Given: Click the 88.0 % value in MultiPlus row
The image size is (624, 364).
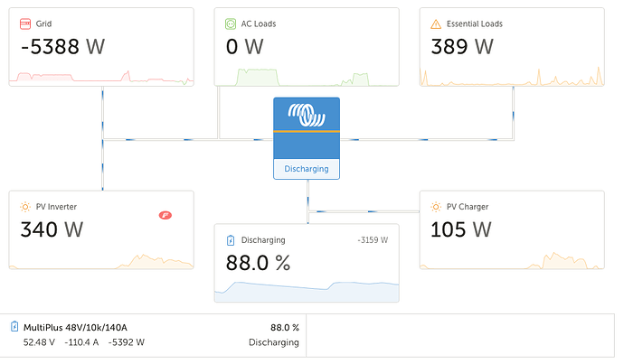Looking at the screenshot, I should click(285, 328).
